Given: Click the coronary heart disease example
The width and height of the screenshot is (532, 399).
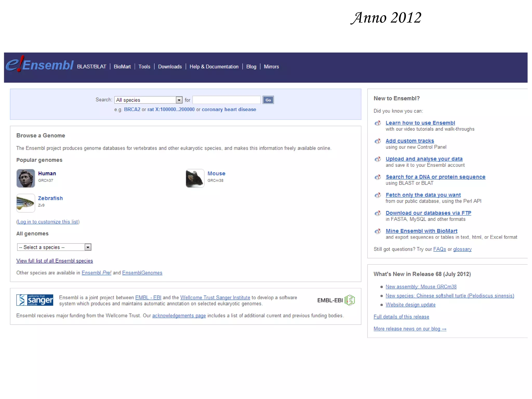Looking at the screenshot, I should click(229, 110).
